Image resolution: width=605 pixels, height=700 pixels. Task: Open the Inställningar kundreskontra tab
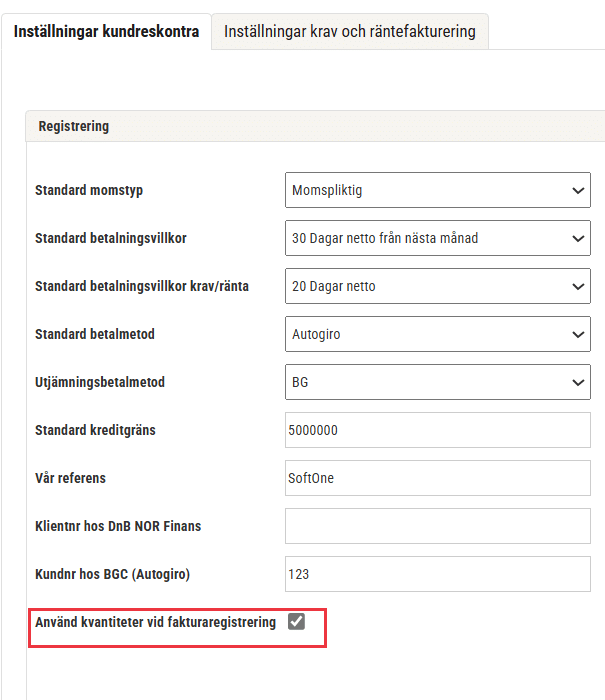(x=106, y=32)
